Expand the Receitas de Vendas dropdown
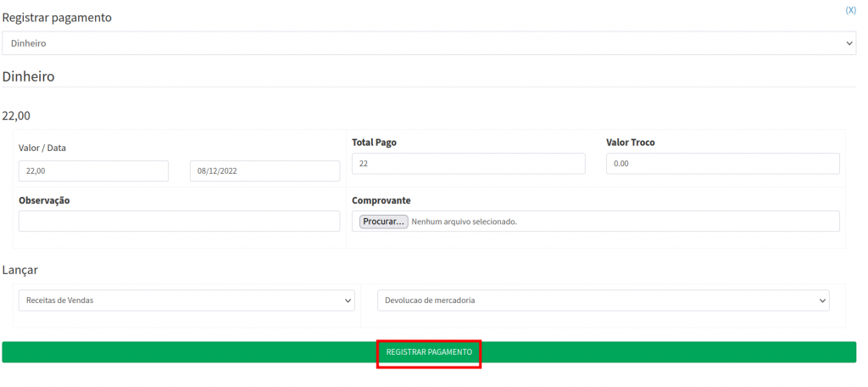This screenshot has height=387, width=868. click(x=186, y=300)
